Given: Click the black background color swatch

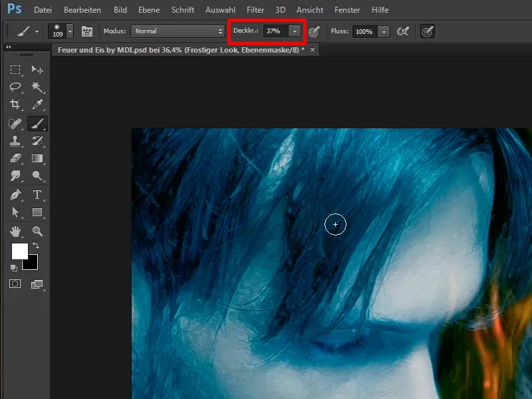Looking at the screenshot, I should coord(33,265).
